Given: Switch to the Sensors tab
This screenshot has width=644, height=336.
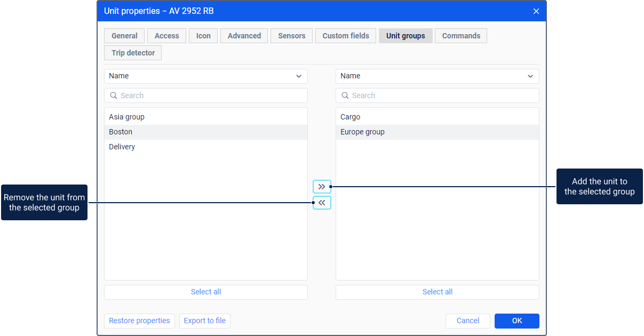Looking at the screenshot, I should pyautogui.click(x=291, y=36).
